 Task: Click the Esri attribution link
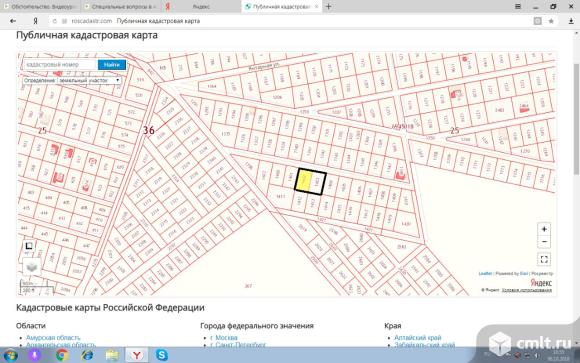pos(523,273)
